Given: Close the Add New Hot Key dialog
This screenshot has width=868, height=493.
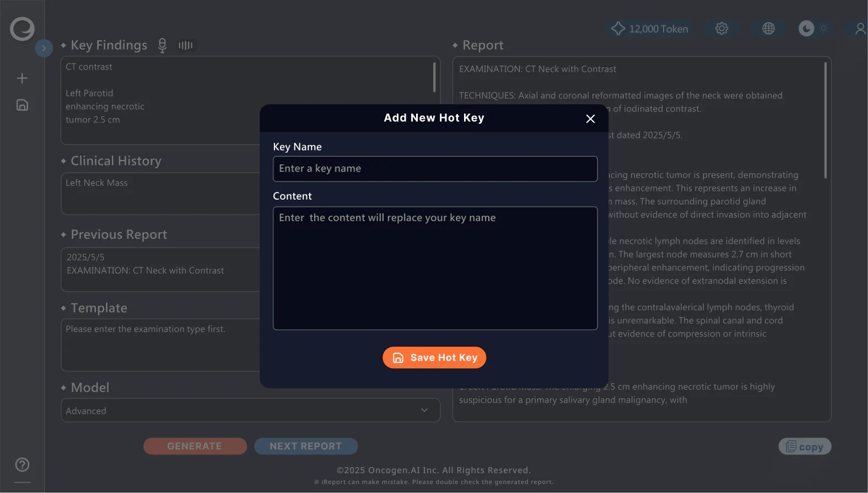Looking at the screenshot, I should 590,119.
